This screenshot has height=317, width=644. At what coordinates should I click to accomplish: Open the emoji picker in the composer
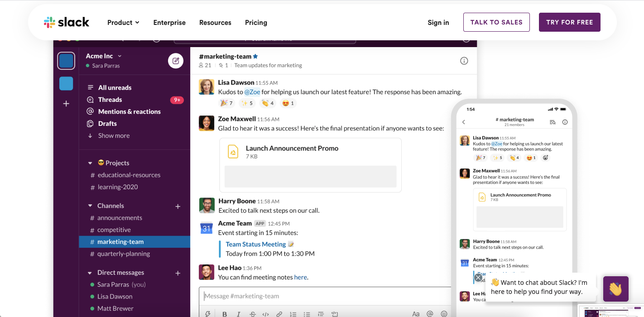444,313
